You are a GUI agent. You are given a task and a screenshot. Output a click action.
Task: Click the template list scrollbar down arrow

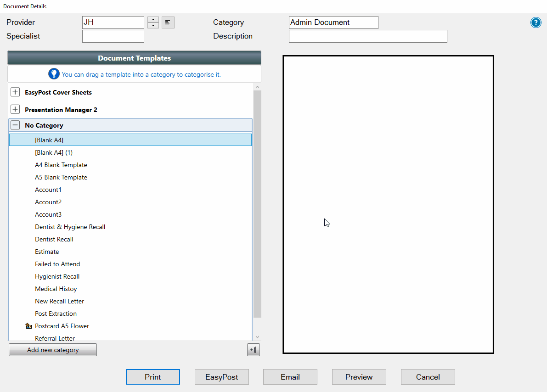257,336
